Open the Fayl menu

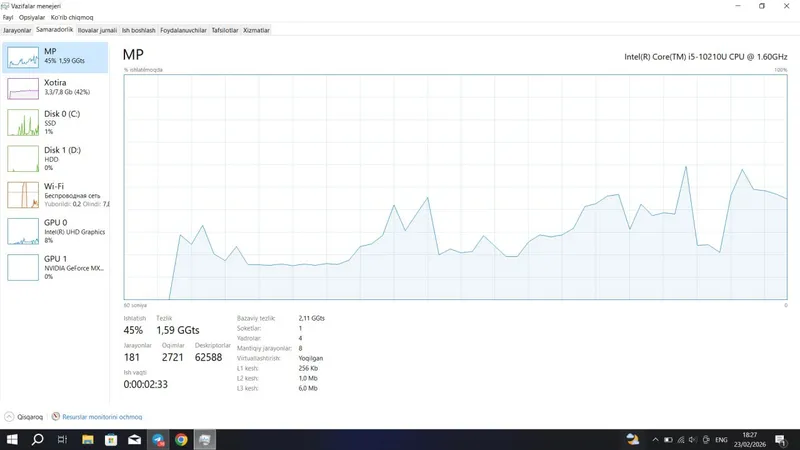click(x=8, y=17)
